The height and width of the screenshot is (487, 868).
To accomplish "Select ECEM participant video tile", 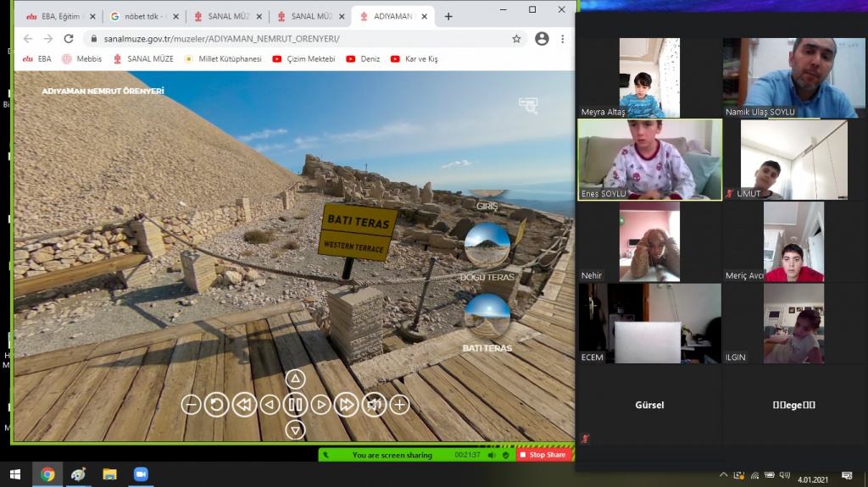I will tap(649, 324).
